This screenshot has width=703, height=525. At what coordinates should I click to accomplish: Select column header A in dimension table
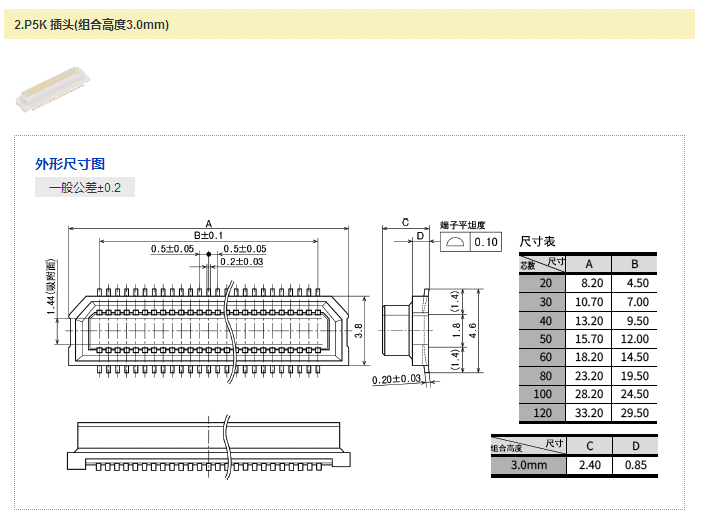(x=589, y=264)
